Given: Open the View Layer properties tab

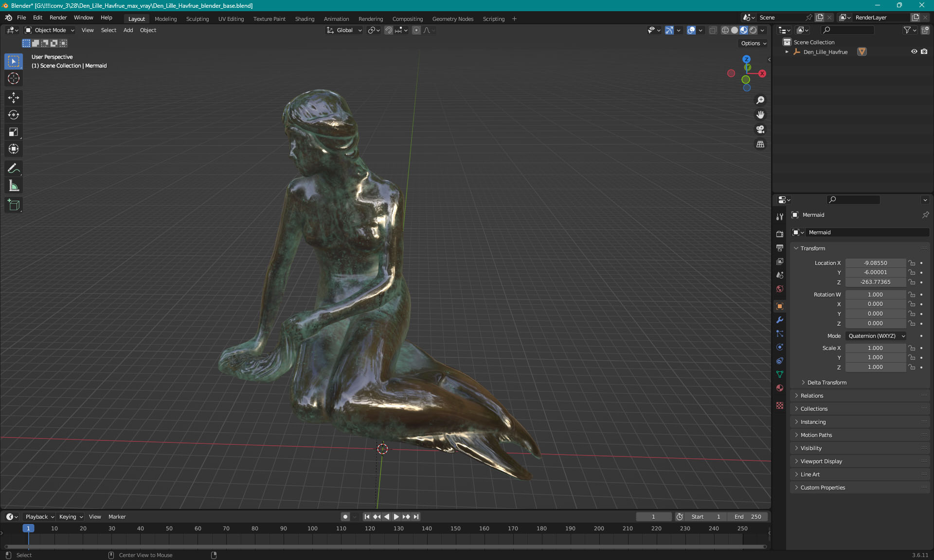Looking at the screenshot, I should (780, 261).
